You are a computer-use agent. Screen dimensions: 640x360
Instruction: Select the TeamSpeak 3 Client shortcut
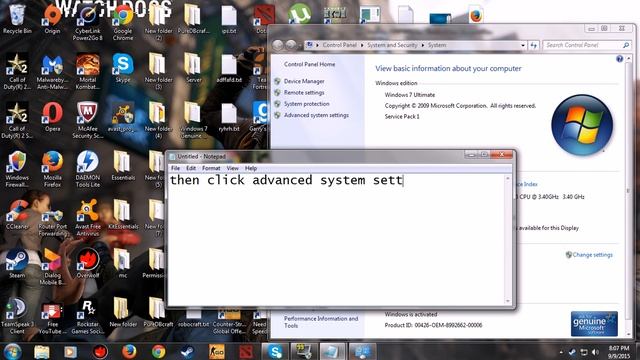point(17,316)
